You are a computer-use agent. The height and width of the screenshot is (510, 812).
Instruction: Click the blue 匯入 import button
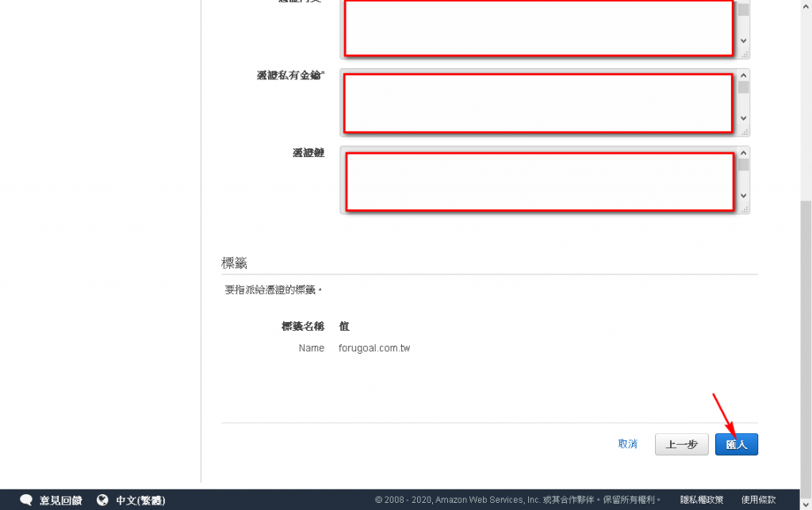[737, 444]
